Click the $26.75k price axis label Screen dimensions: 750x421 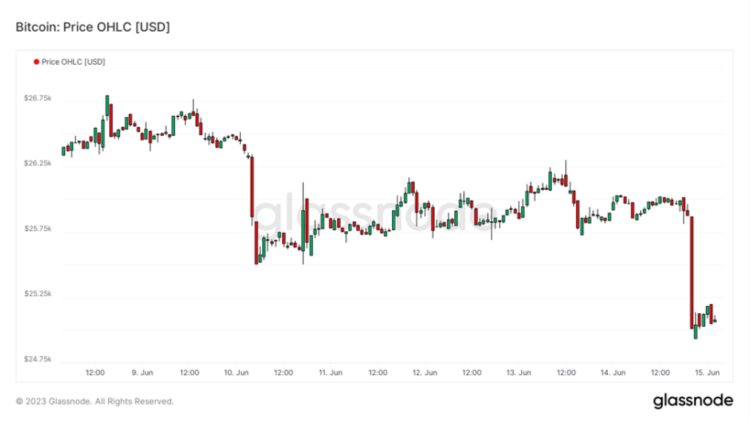point(38,98)
